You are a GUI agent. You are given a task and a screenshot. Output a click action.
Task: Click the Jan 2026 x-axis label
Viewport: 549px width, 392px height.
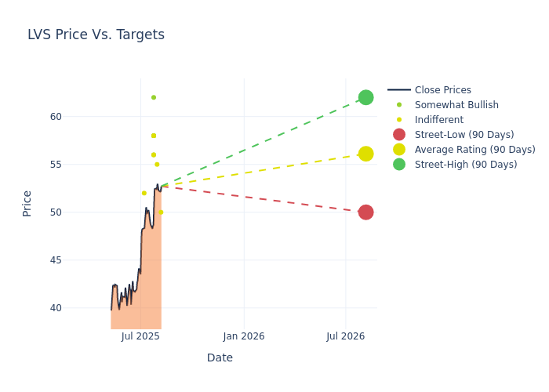(244, 336)
